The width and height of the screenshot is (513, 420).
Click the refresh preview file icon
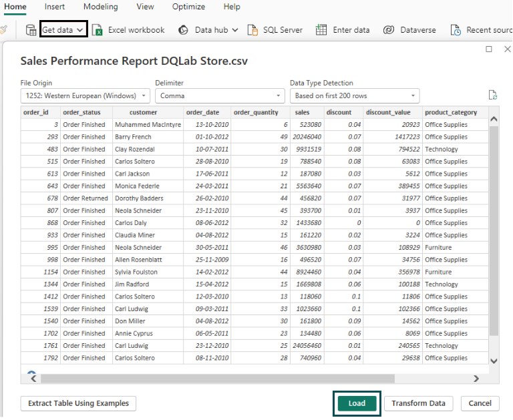click(492, 95)
